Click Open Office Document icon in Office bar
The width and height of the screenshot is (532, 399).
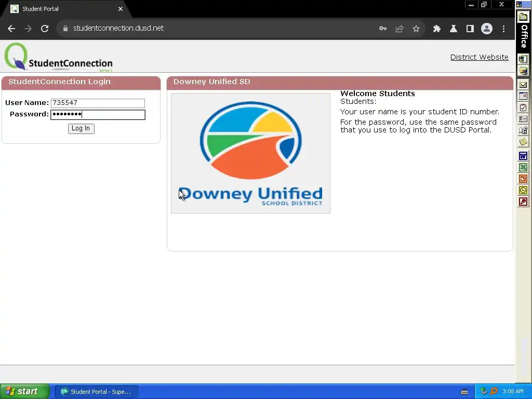pos(523,71)
